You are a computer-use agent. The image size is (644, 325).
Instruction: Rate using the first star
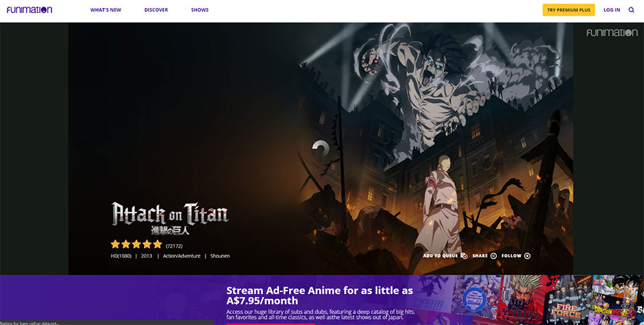click(x=115, y=245)
